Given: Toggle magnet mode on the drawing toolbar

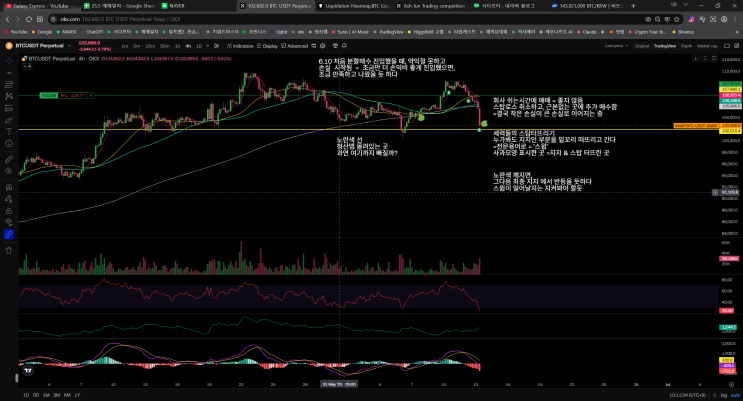Looking at the screenshot, I should tap(9, 187).
